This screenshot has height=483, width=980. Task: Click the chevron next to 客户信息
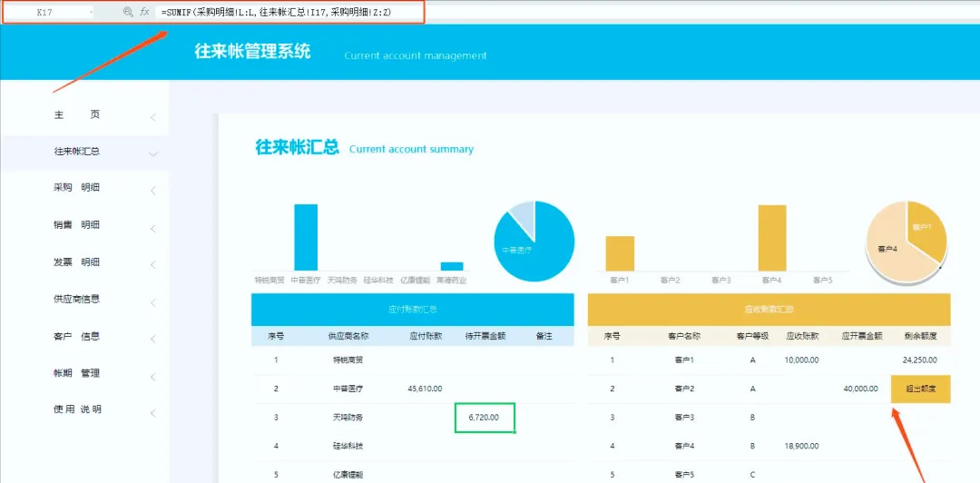[x=153, y=340]
